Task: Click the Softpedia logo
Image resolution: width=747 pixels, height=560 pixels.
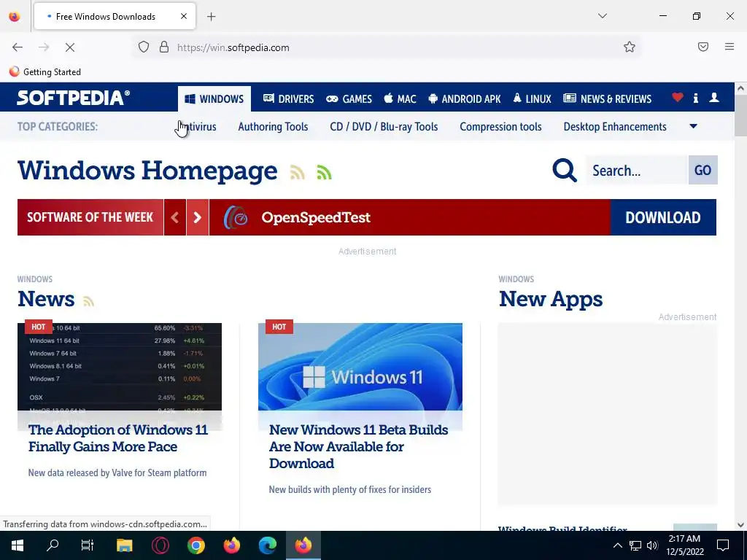Action: [x=74, y=98]
